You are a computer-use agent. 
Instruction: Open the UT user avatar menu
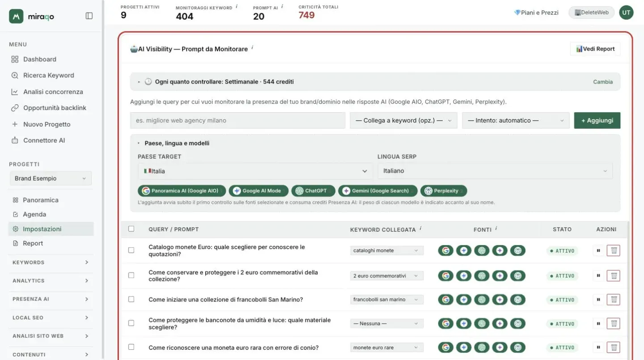(626, 13)
